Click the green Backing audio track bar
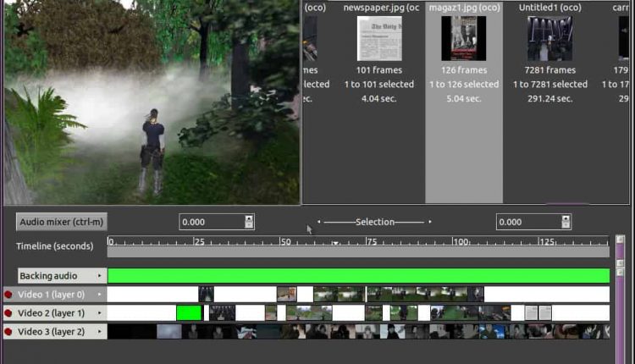This screenshot has height=364, width=635. tap(358, 276)
